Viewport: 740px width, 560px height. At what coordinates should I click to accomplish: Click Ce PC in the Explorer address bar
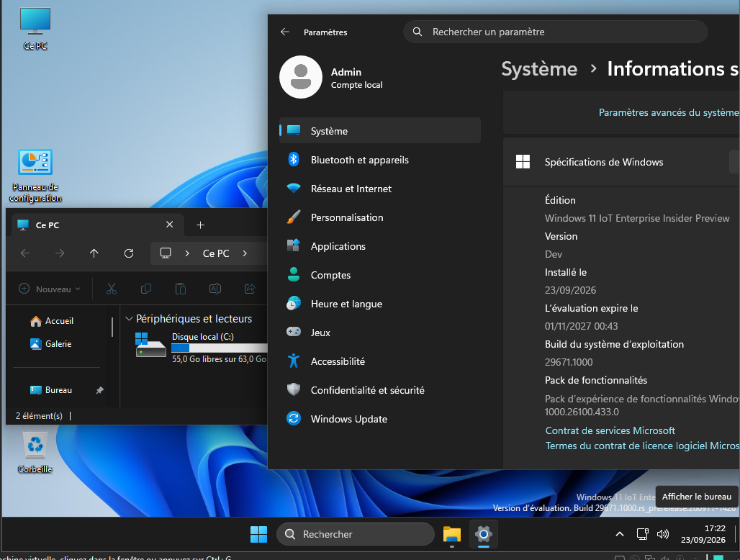(x=216, y=253)
